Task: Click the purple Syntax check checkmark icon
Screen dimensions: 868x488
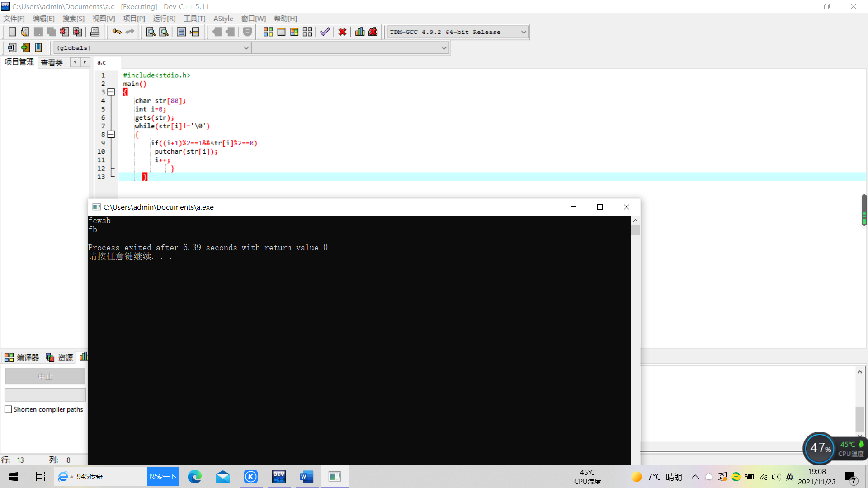Action: 325,32
